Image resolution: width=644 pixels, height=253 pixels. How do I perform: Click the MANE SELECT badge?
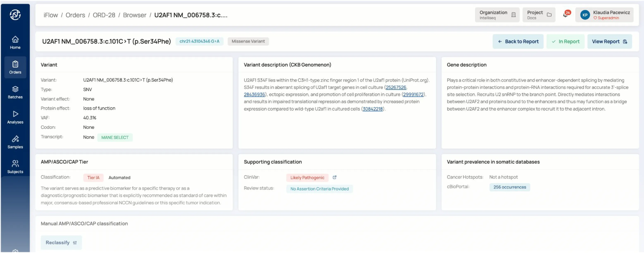(x=115, y=137)
